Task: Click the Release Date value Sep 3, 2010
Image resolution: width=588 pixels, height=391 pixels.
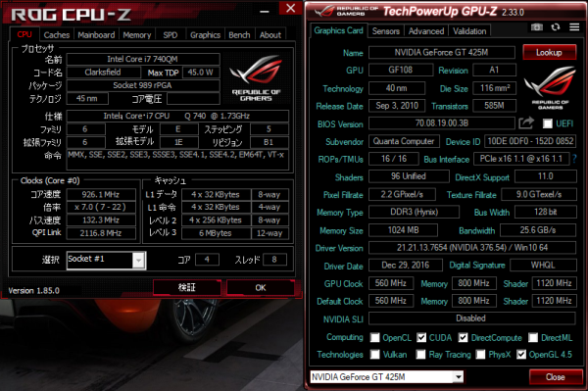Action: tap(397, 106)
